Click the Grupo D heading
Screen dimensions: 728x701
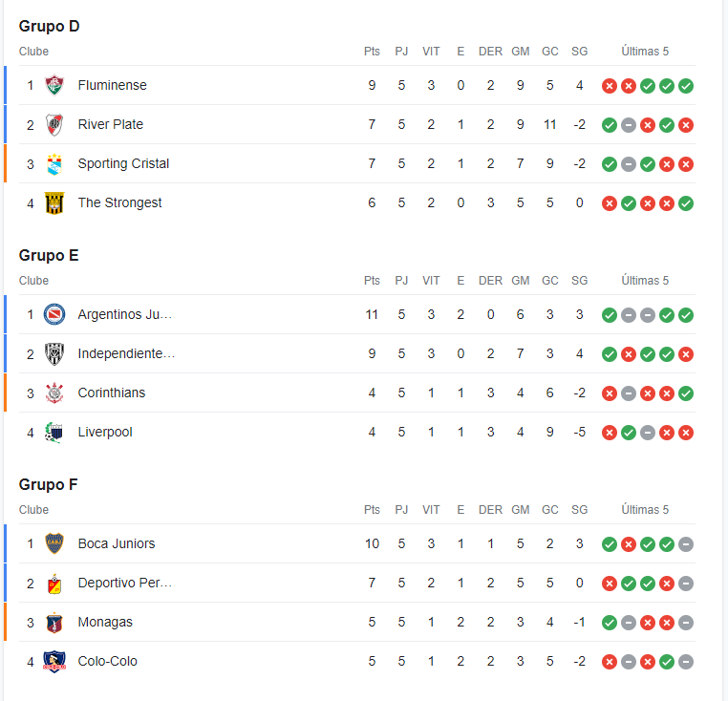(50, 26)
